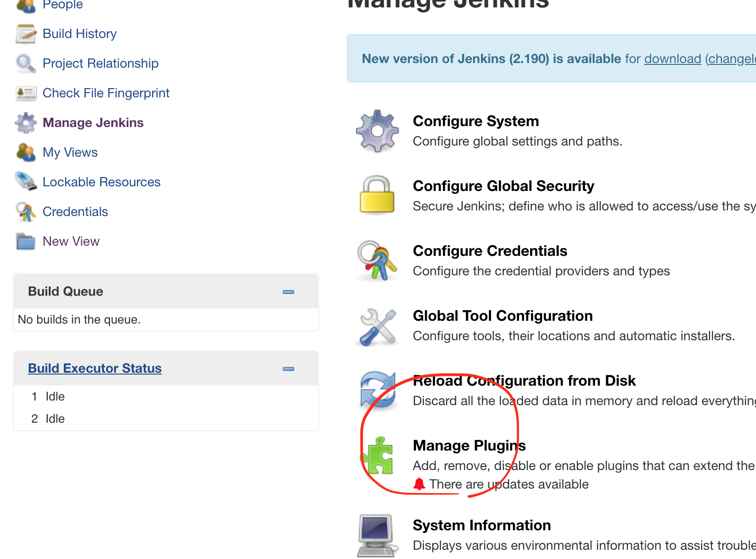Click 'Configure the credential providers and types' text

tap(541, 271)
